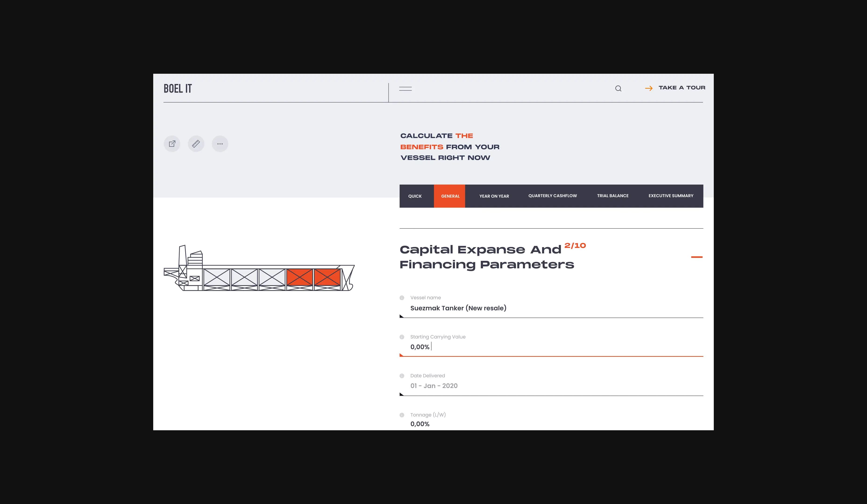Switch to the Quarterly Cashflow tab

click(552, 196)
